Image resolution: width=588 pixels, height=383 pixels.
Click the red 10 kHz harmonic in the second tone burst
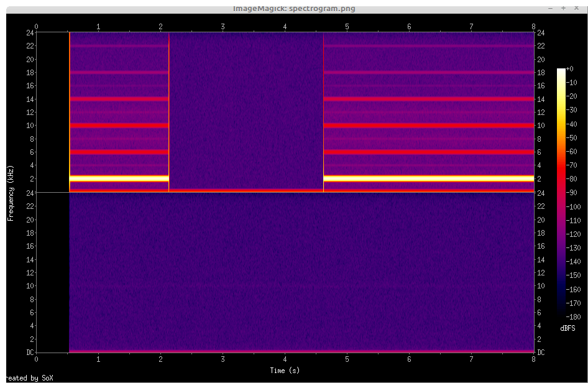pyautogui.click(x=429, y=126)
